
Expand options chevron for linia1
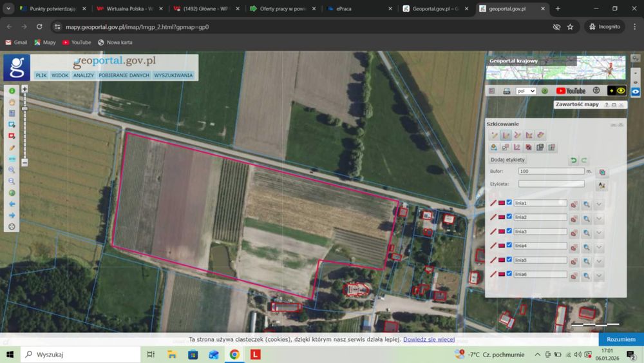(x=599, y=204)
